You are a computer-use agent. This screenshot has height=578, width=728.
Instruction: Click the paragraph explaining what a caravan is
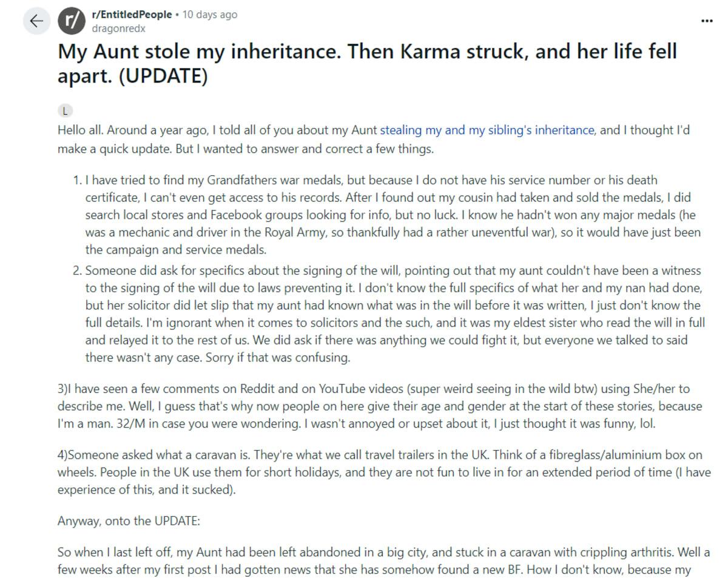pos(376,472)
